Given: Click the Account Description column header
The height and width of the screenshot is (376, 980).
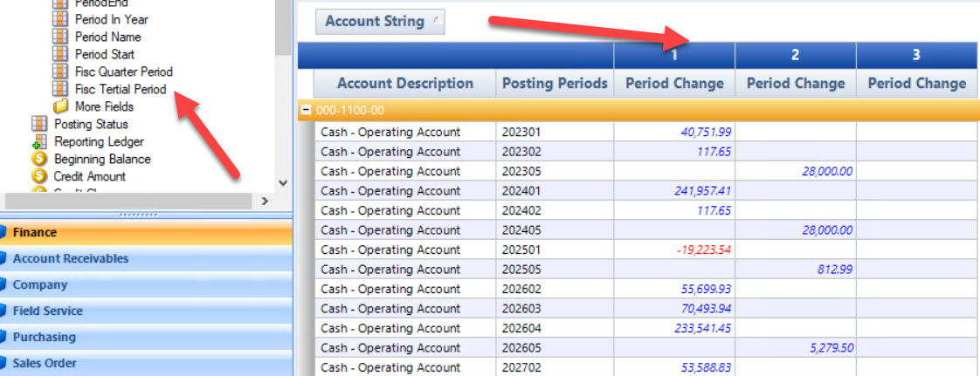Looking at the screenshot, I should click(405, 84).
